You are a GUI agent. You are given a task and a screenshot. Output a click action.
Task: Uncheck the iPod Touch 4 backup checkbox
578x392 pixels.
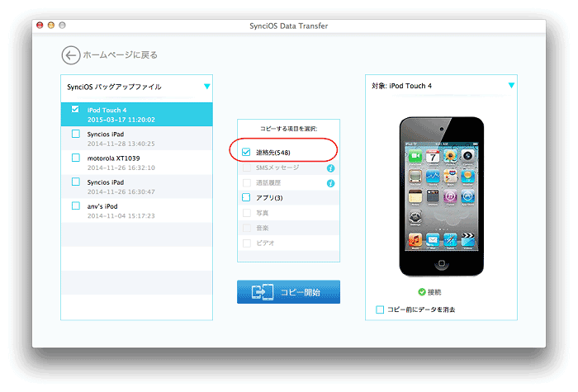click(75, 109)
